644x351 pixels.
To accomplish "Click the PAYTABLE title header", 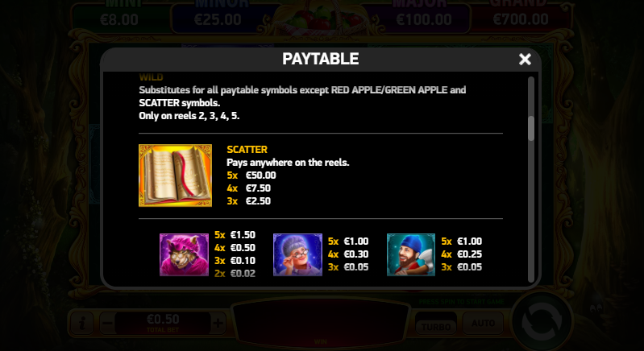I will [320, 59].
